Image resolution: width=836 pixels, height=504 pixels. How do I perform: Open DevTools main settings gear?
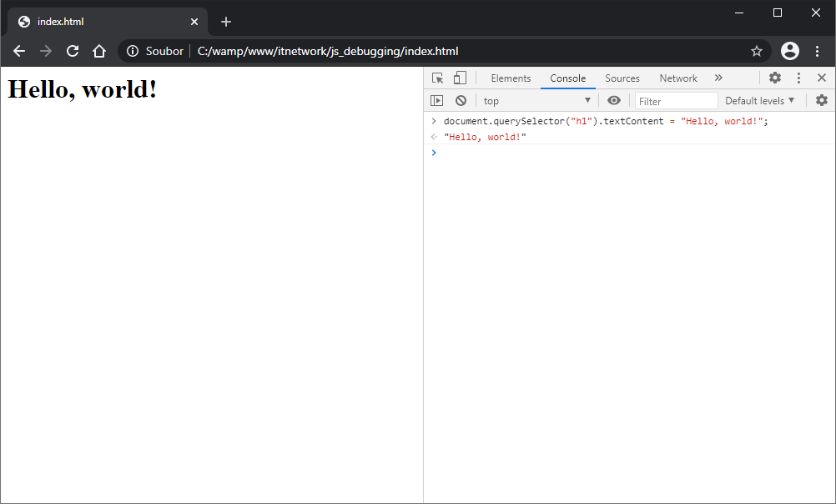tap(775, 78)
